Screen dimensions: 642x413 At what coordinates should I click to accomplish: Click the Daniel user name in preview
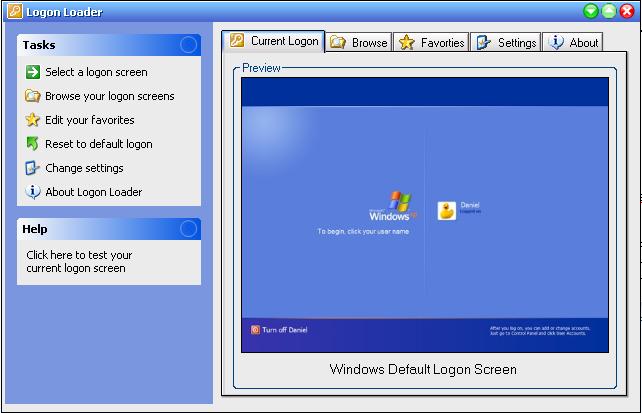click(470, 205)
